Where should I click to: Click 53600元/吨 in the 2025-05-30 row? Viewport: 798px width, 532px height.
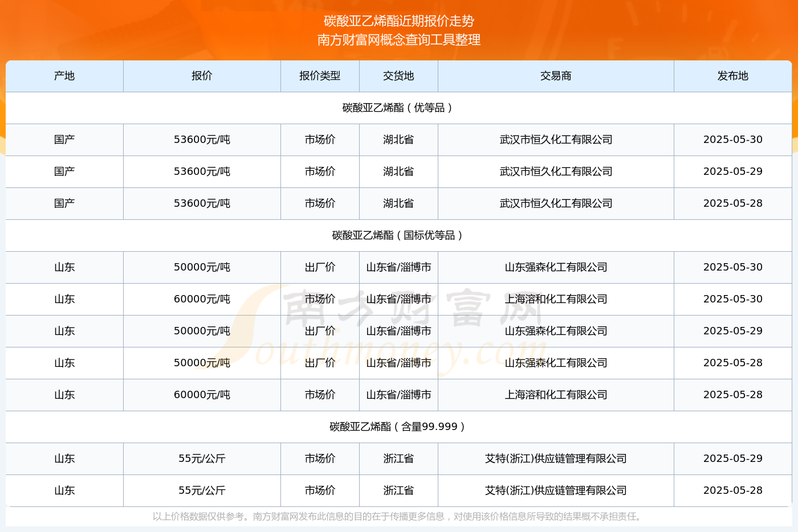[x=202, y=140]
